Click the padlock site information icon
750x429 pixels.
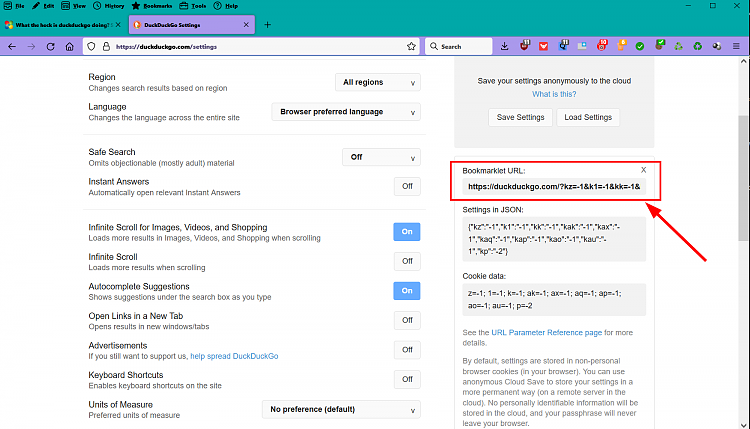coord(106,46)
